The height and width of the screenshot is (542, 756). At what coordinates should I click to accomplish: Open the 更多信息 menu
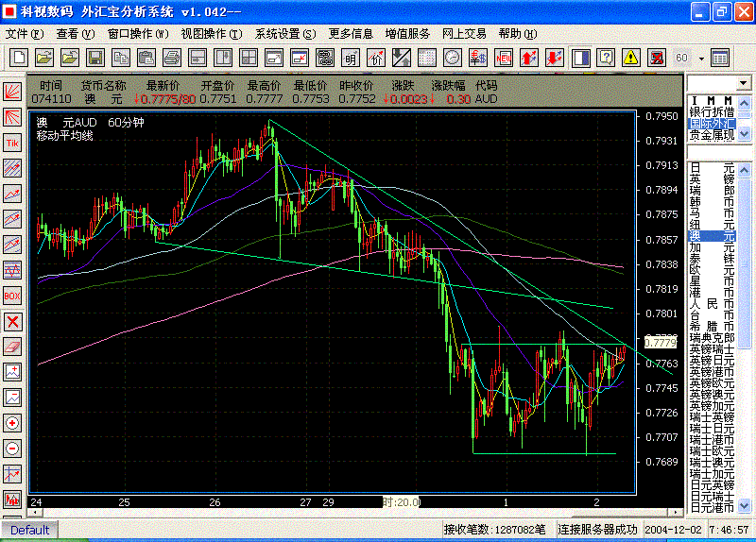click(x=351, y=34)
